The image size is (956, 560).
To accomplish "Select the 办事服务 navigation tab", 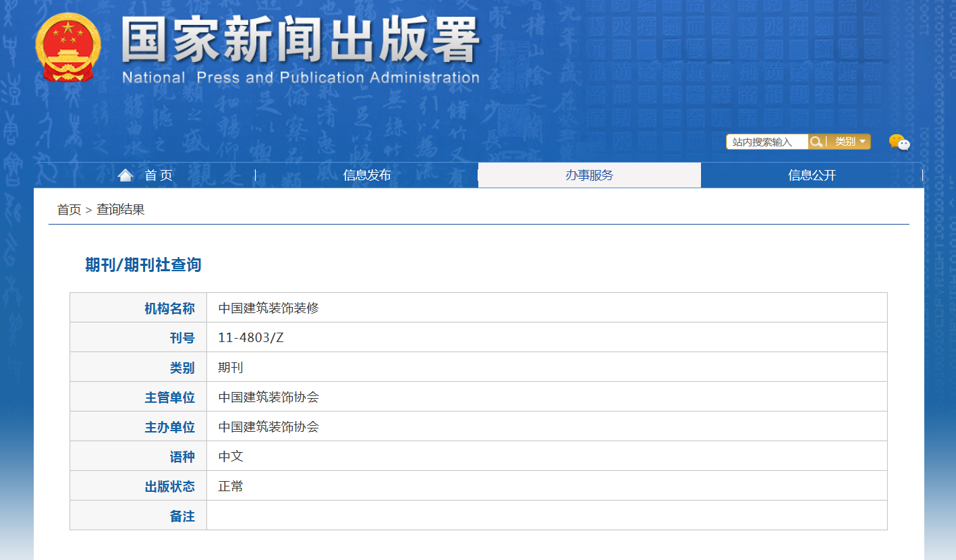I will [589, 175].
